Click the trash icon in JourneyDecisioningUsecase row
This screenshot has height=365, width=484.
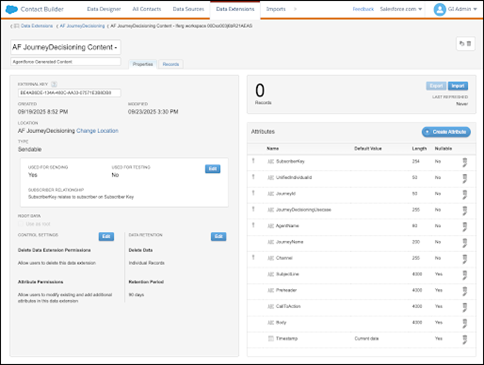click(465, 209)
